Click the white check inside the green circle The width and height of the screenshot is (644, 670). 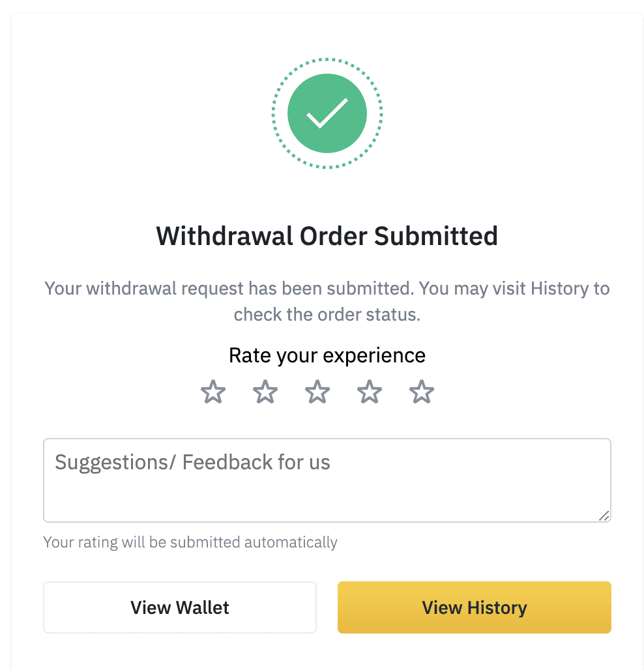click(x=327, y=113)
